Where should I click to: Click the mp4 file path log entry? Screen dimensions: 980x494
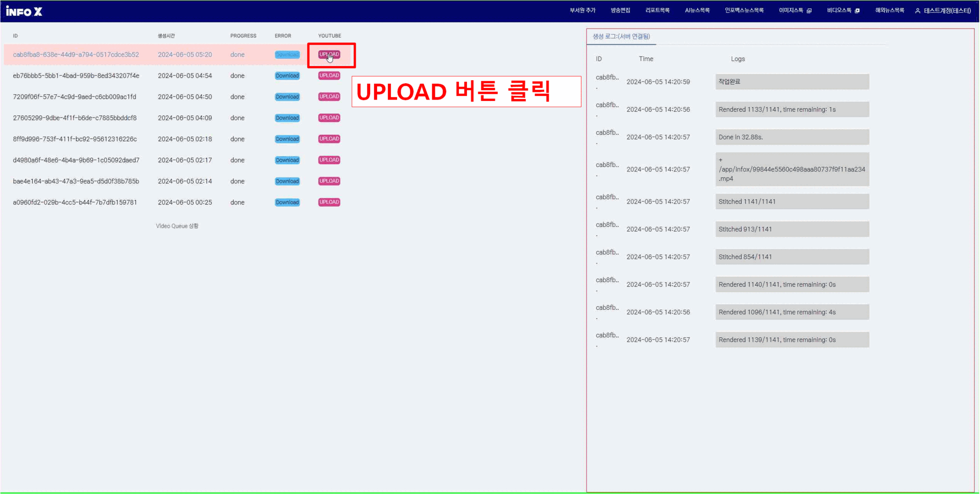tap(792, 169)
